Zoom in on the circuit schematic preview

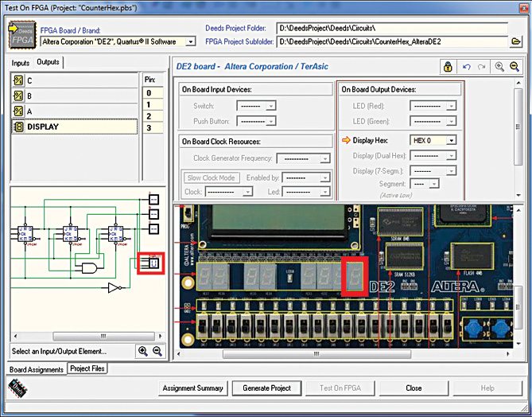pyautogui.click(x=143, y=351)
